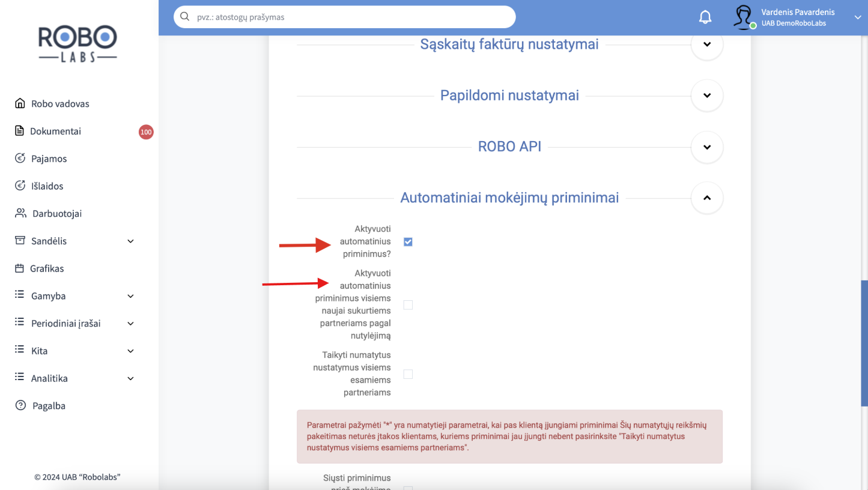
Task: Click the user avatar icon
Action: [x=744, y=17]
